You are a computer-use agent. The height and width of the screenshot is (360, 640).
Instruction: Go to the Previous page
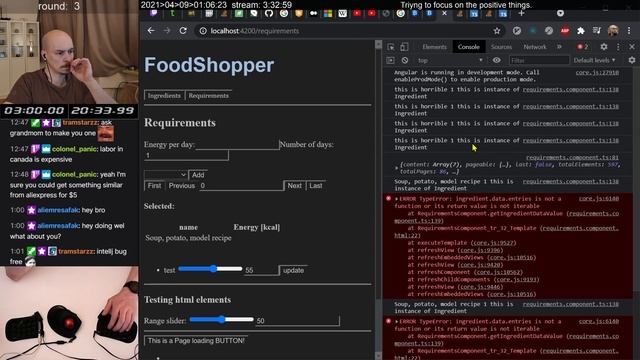pos(182,186)
